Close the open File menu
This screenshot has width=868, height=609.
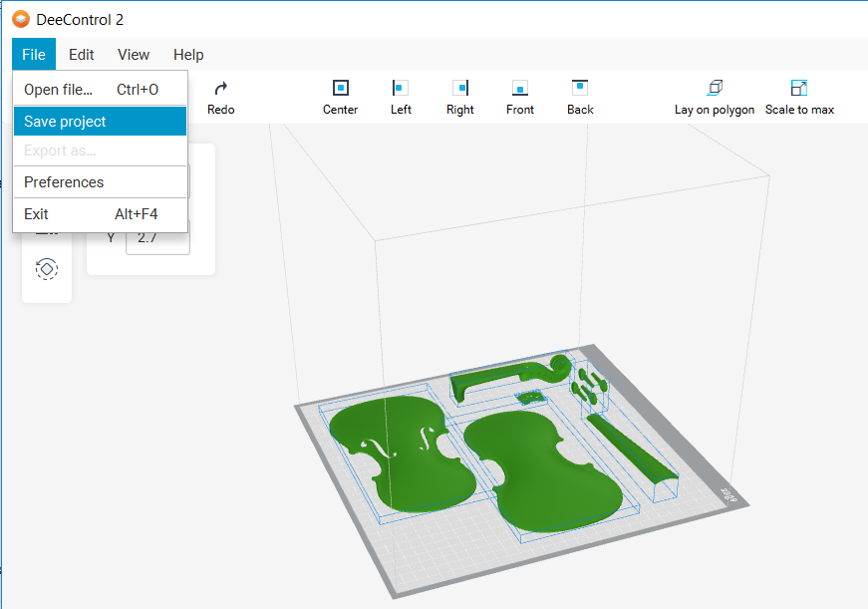(x=34, y=55)
